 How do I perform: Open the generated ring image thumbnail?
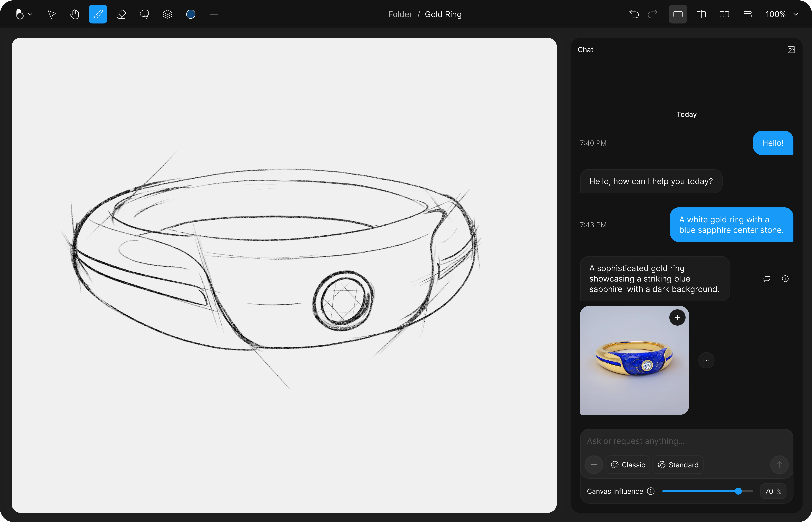(x=634, y=360)
